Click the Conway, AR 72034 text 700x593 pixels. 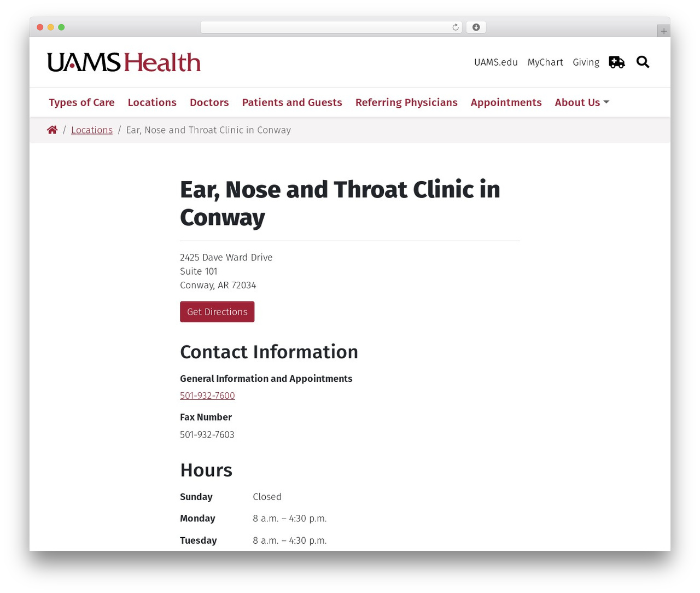pyautogui.click(x=218, y=286)
